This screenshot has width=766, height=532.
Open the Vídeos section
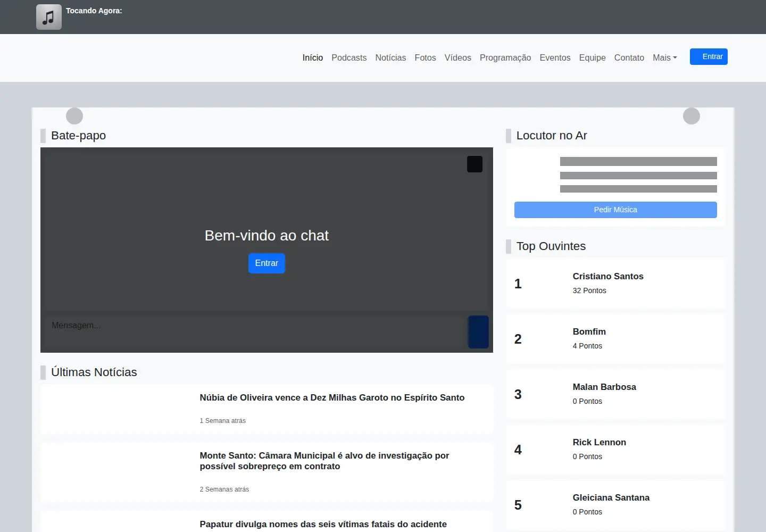458,57
